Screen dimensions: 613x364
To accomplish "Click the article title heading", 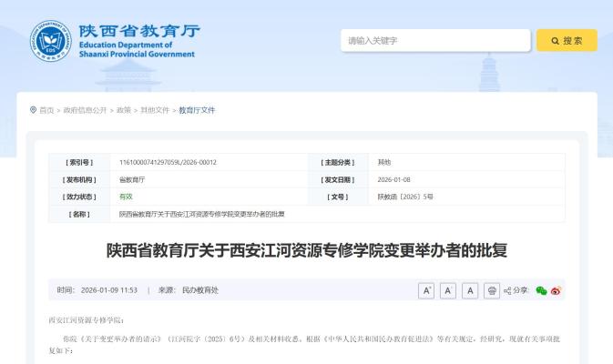I will (306, 250).
